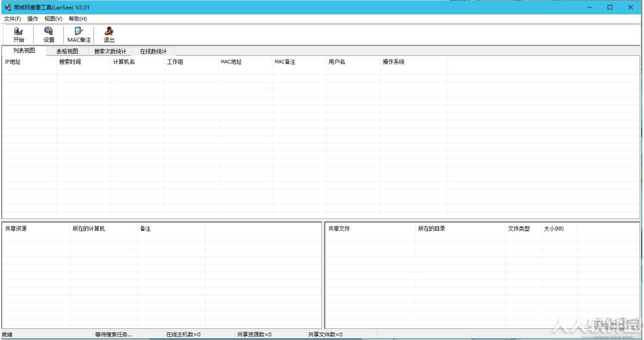Click the 备注 column header
This screenshot has height=340, width=644.
coord(171,229)
